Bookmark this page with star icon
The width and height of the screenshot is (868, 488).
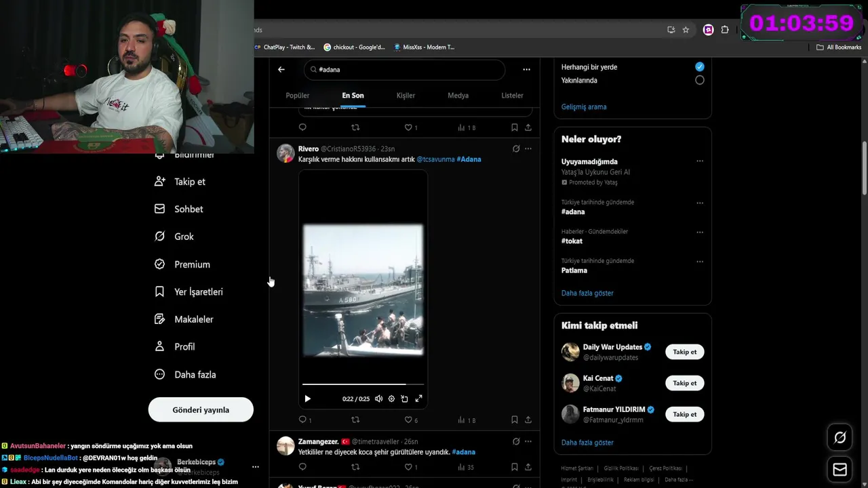click(686, 30)
